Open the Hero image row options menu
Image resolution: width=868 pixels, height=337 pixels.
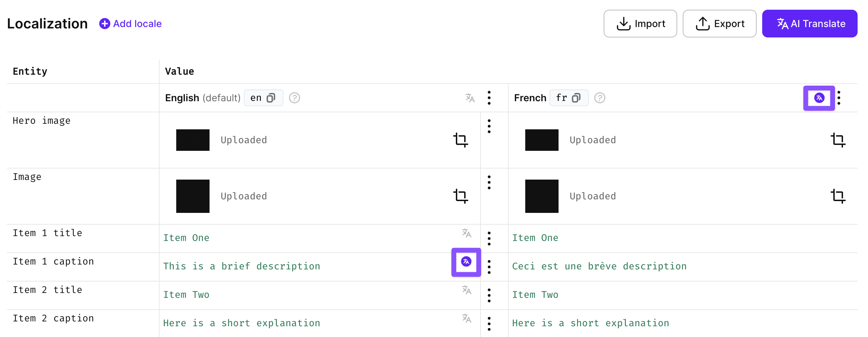(489, 126)
